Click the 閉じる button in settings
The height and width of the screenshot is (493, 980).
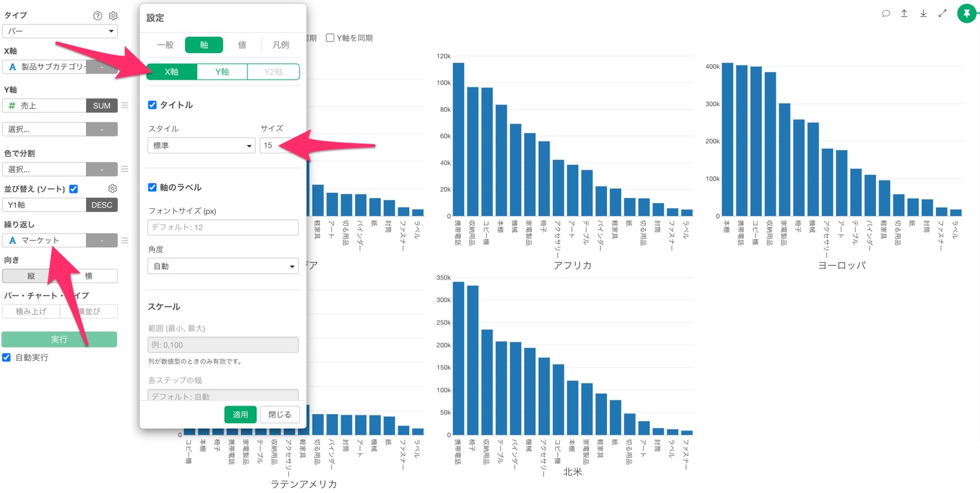(x=280, y=415)
